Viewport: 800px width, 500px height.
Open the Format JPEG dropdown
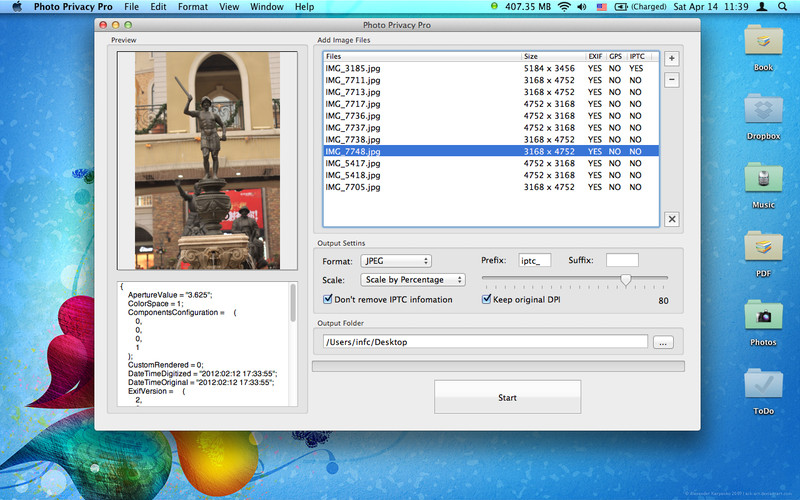click(x=396, y=261)
